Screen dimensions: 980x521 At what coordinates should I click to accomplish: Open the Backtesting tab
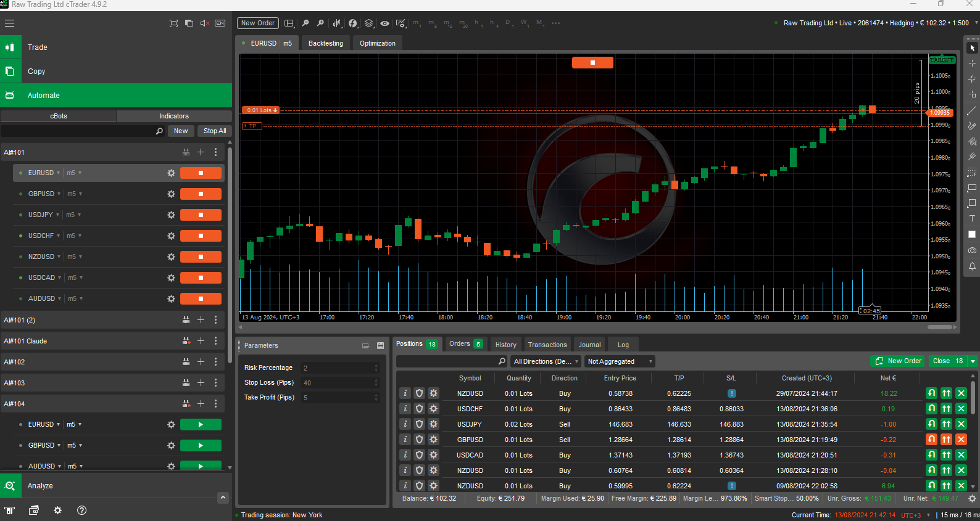click(x=326, y=43)
